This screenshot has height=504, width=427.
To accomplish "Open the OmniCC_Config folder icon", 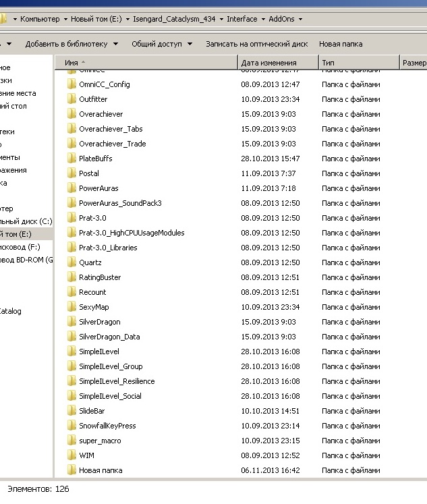I will [x=72, y=84].
